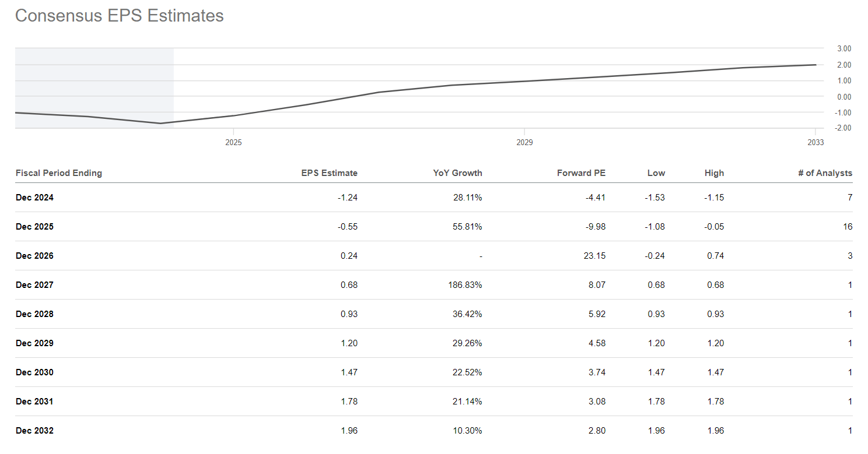Click the Dec 2027 row label

pos(34,285)
